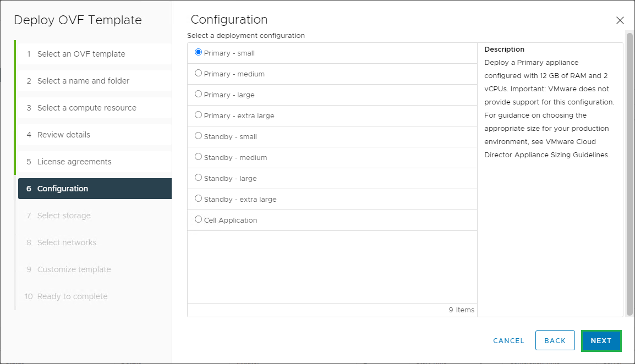The height and width of the screenshot is (364, 635).
Task: Click the NEXT button
Action: [x=601, y=340]
